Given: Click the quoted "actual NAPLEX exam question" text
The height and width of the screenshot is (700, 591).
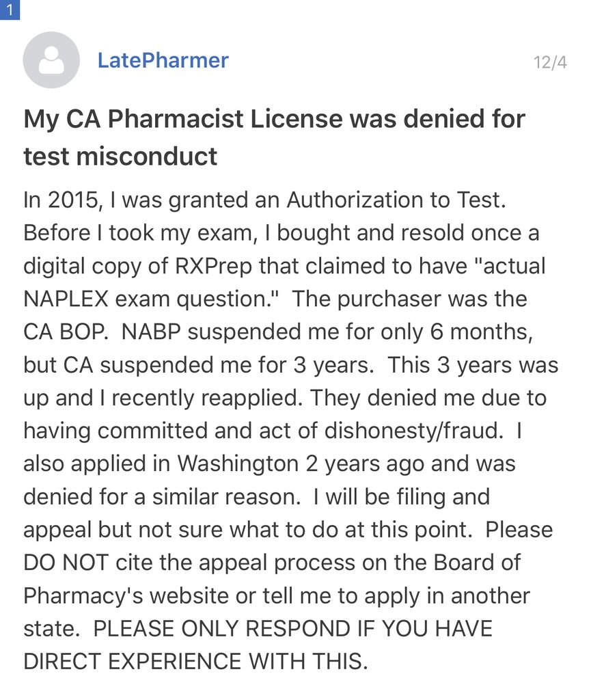Looking at the screenshot, I should (284, 282).
